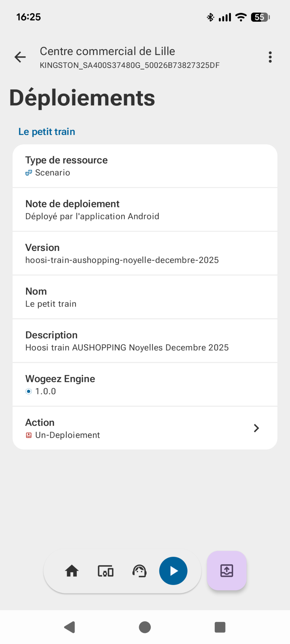The width and height of the screenshot is (290, 644).
Task: Tap the back arrow in header
Action: tap(20, 57)
